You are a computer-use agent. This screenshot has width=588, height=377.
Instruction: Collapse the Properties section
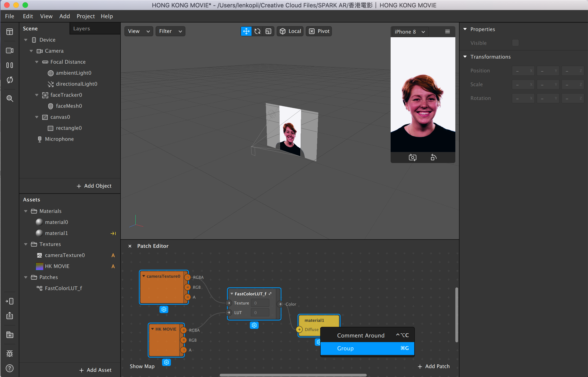click(465, 29)
